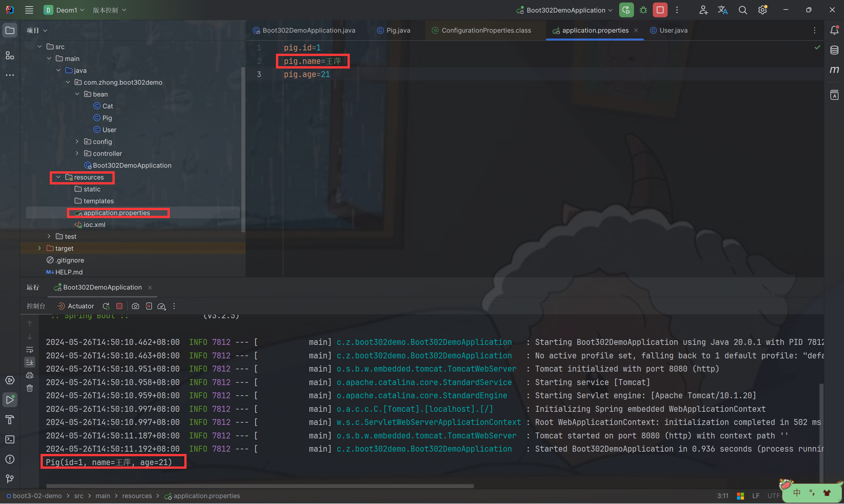Open the Maven tool window

coord(834,70)
